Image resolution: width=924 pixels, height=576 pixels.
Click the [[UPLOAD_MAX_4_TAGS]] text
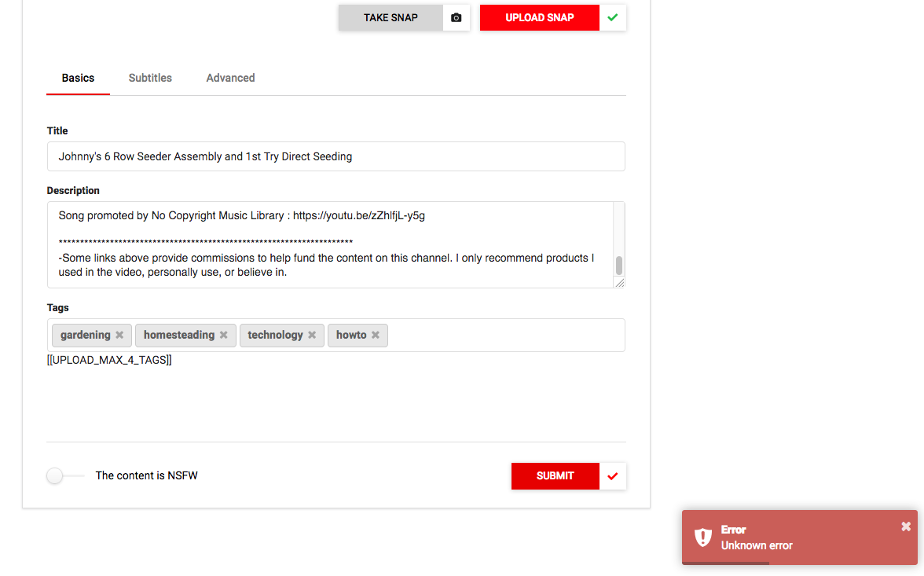click(x=110, y=360)
